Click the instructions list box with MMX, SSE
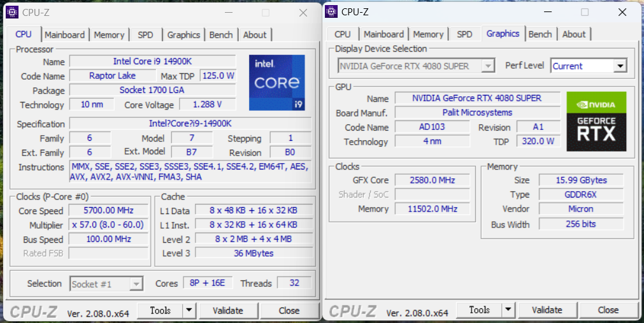The width and height of the screenshot is (644, 323). point(190,172)
